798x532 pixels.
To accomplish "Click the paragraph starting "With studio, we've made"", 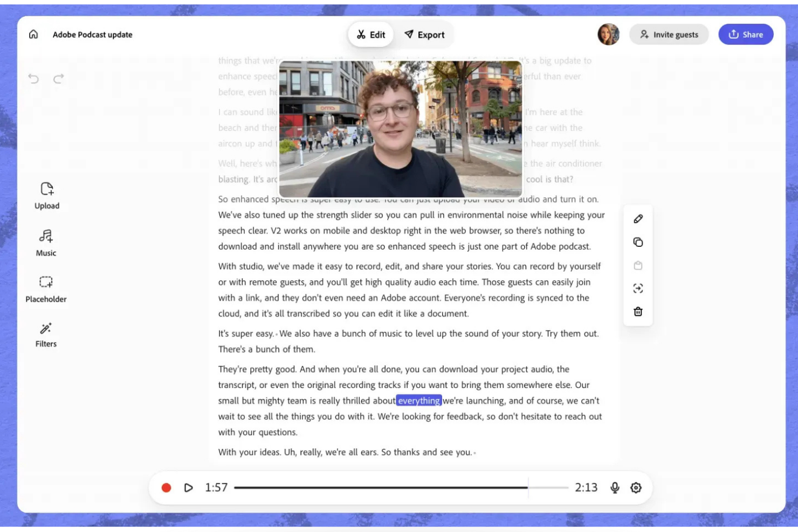I will (x=410, y=290).
